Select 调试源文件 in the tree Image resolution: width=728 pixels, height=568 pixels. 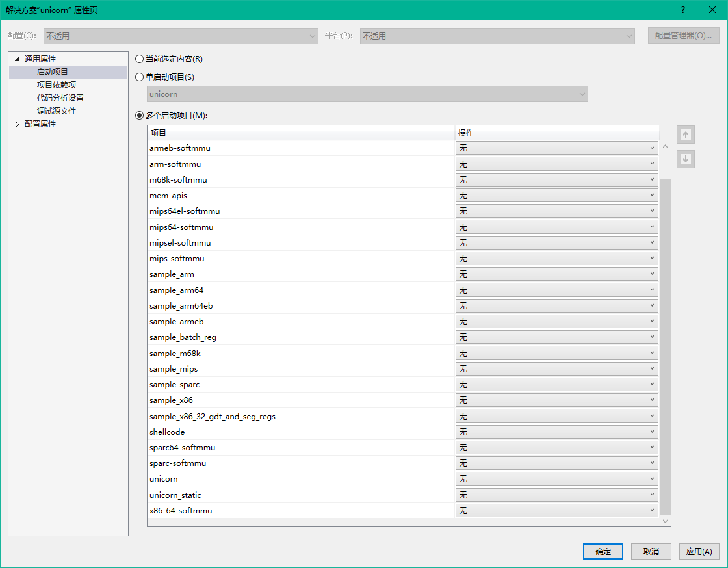[x=57, y=111]
